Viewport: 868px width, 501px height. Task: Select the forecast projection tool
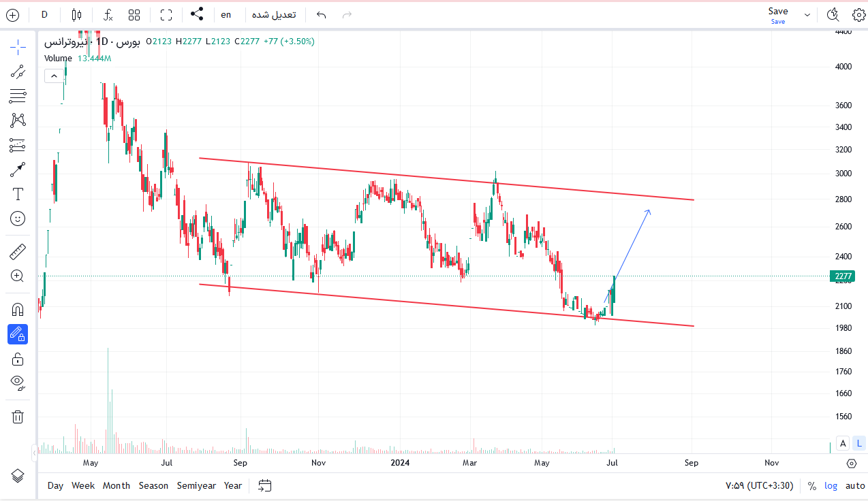18,145
